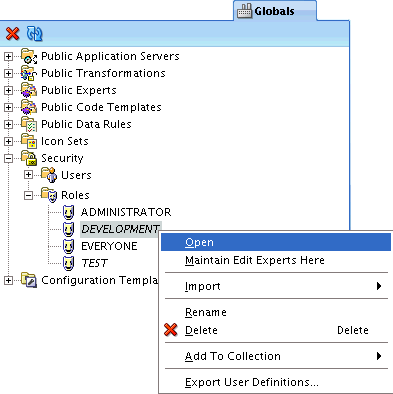393x394 pixels.
Task: Click the Security padlock folder icon
Action: pos(29,158)
